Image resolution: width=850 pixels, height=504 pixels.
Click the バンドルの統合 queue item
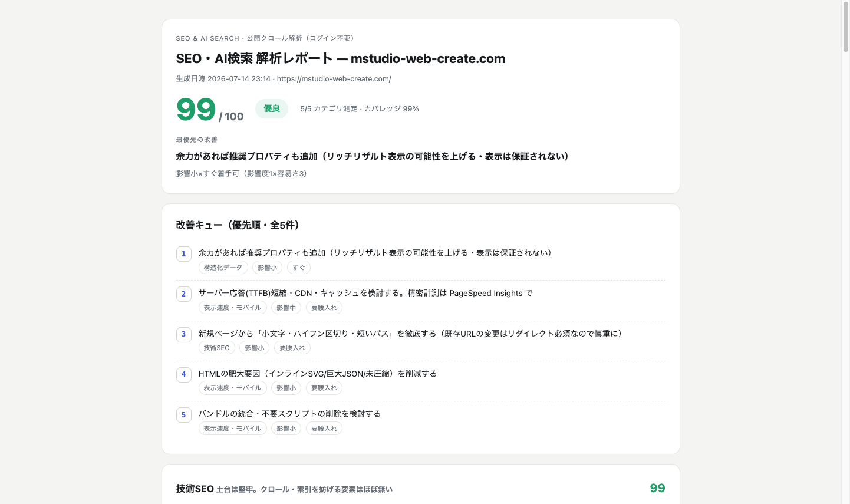click(x=289, y=414)
